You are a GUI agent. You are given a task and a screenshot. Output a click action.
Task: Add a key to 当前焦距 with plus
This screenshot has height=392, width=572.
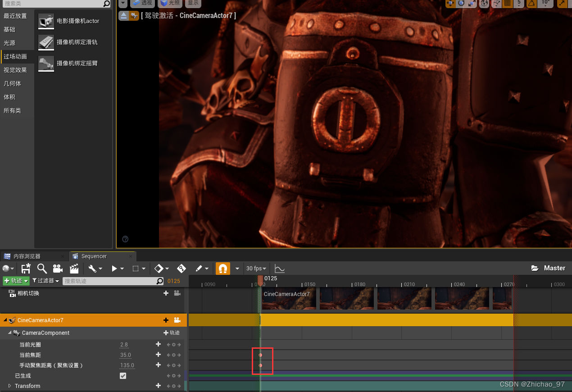tap(158, 355)
